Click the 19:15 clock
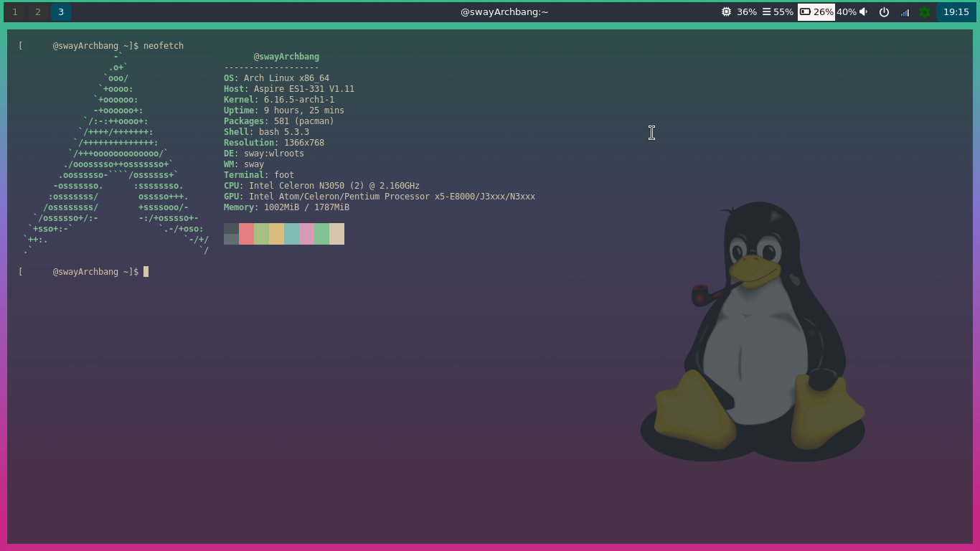The width and height of the screenshot is (980, 551). coord(956,12)
